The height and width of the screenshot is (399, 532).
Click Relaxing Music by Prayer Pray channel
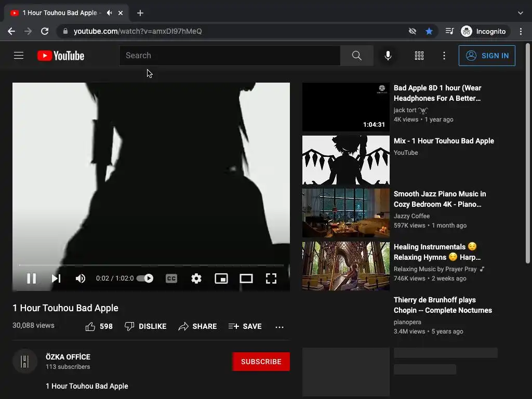pyautogui.click(x=435, y=269)
